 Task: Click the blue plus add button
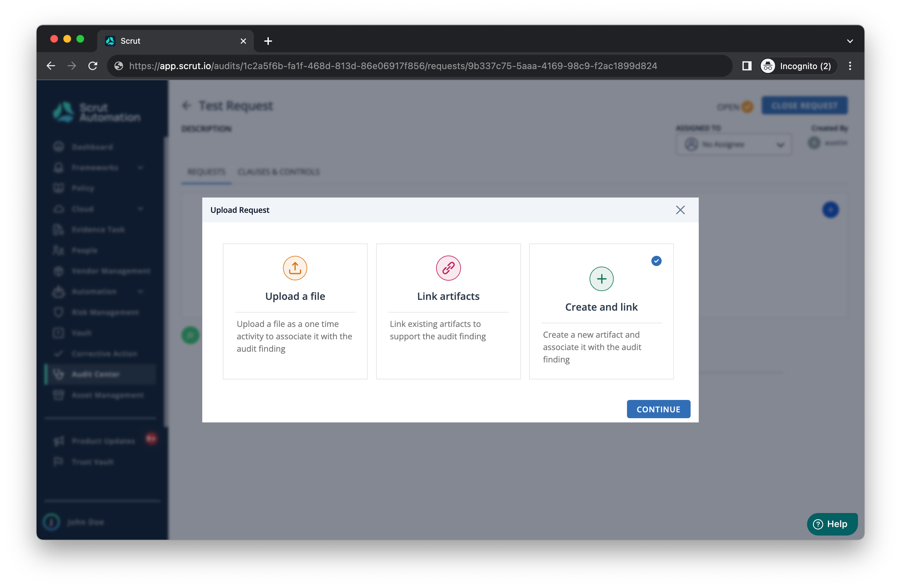coord(830,209)
